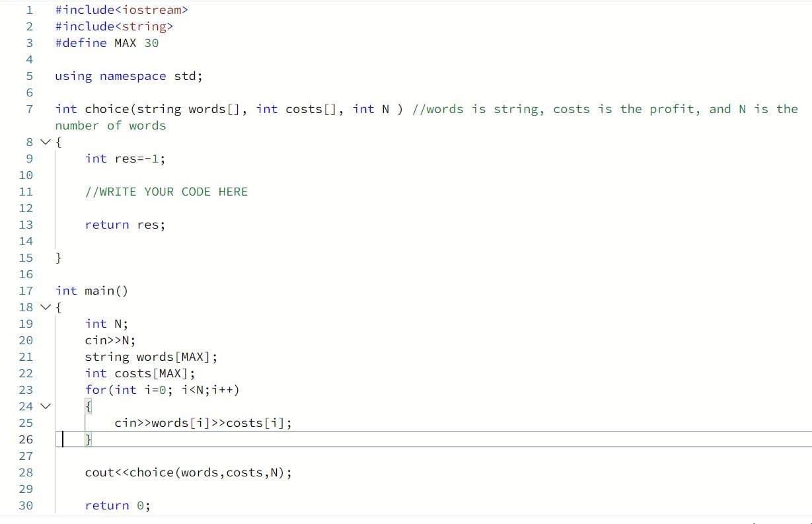Click the highlighted closing brace on line 26

click(89, 439)
